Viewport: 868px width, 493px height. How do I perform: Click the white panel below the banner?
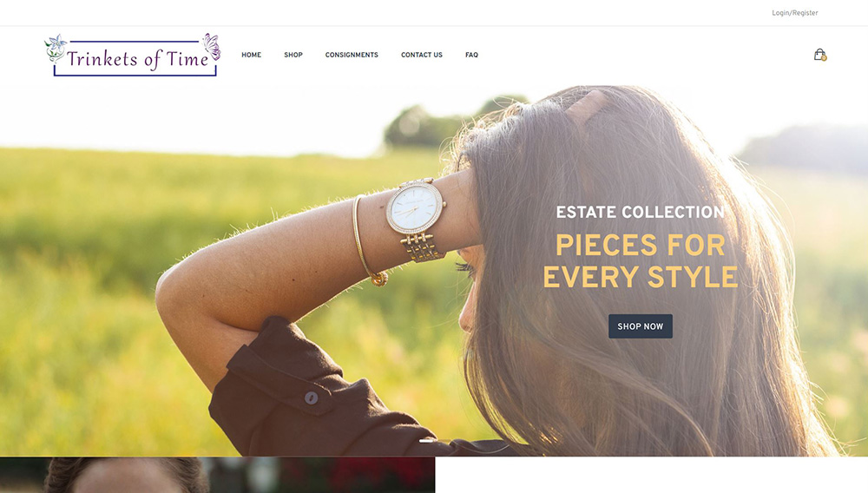(651, 475)
